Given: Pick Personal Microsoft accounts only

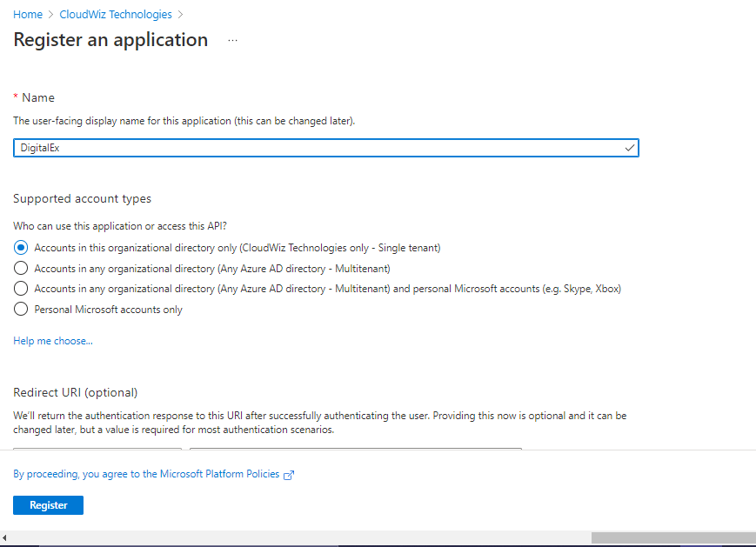Looking at the screenshot, I should click(x=21, y=309).
